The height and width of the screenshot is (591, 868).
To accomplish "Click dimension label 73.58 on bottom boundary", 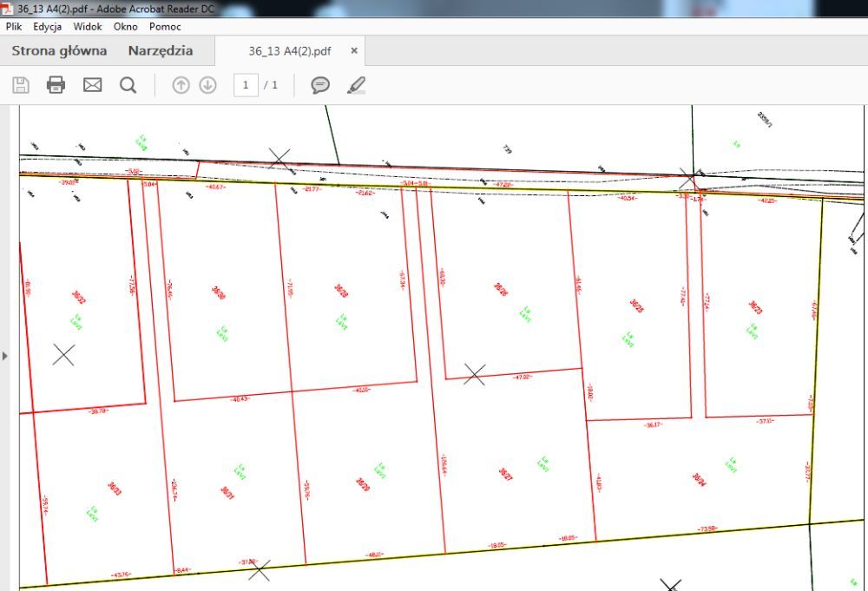I will click(x=708, y=529).
